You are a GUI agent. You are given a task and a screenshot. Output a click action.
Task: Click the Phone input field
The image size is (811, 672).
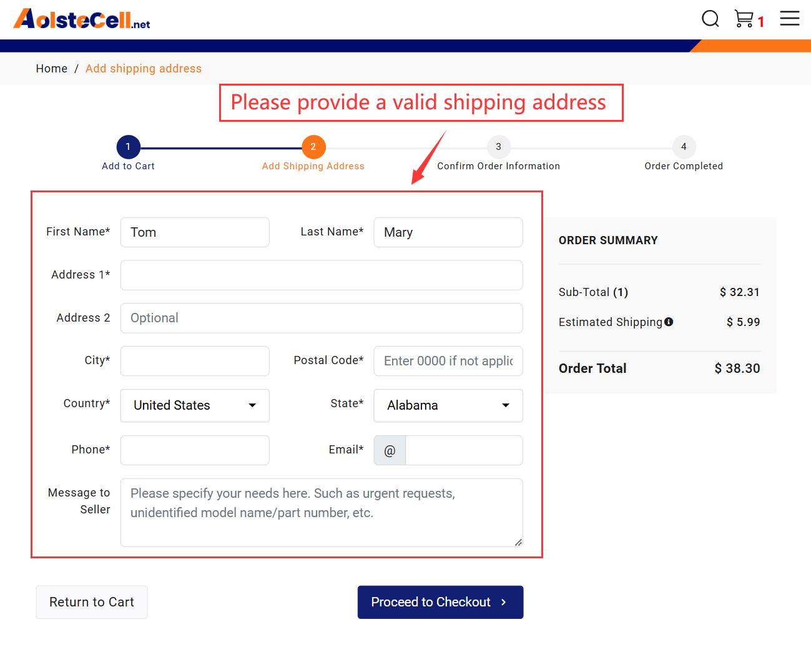(x=195, y=450)
